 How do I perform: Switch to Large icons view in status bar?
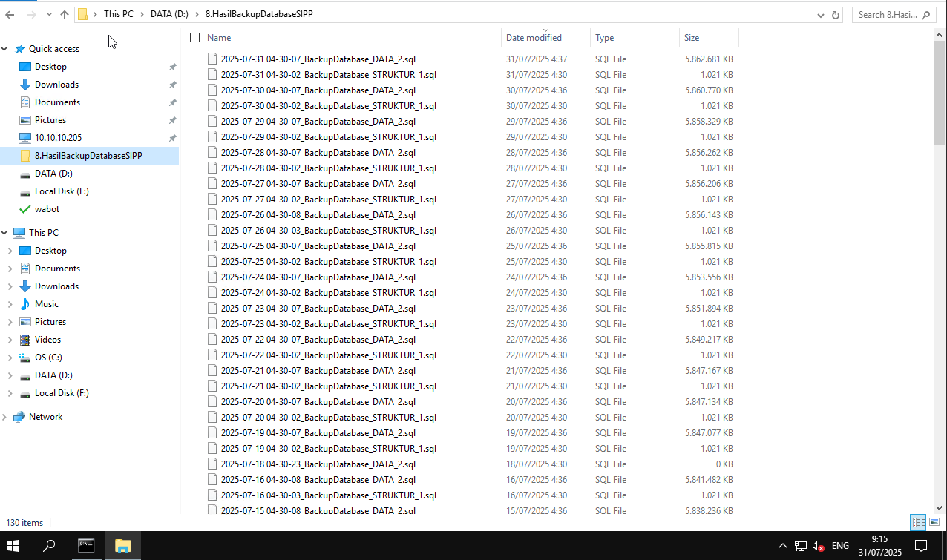click(934, 522)
